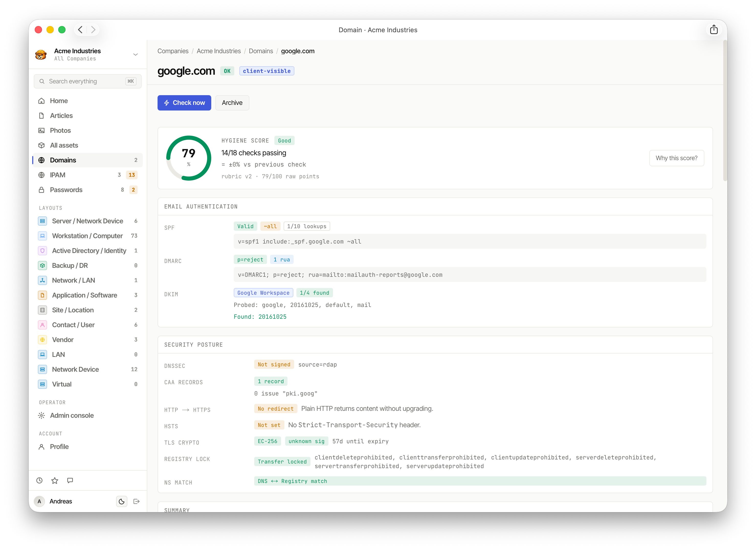Click the Acme Industries bear logo

pos(41,54)
